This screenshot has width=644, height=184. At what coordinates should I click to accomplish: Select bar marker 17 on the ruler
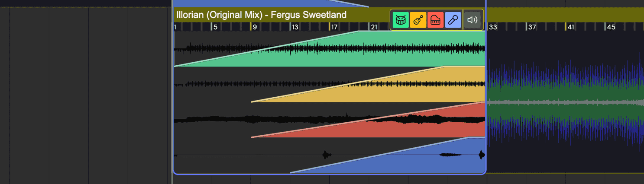click(x=334, y=27)
